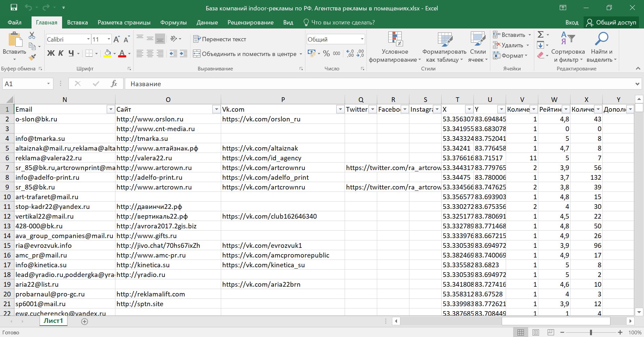Click the Insert Function fx icon
This screenshot has width=644, height=337.
[x=114, y=84]
